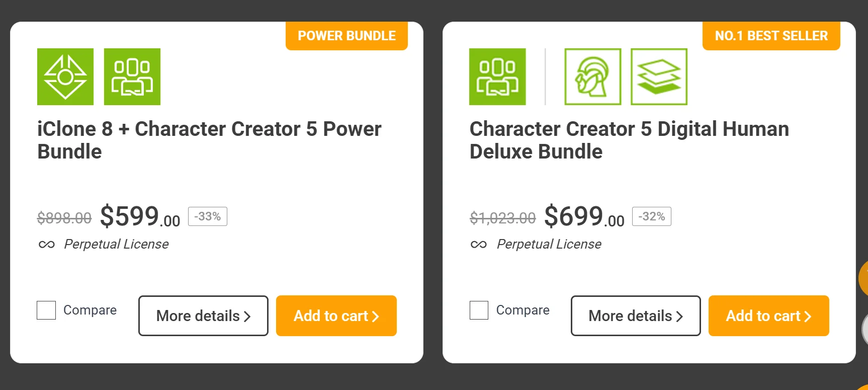Click the Headshot head-profile plugin icon
Image resolution: width=868 pixels, height=390 pixels.
tap(593, 76)
